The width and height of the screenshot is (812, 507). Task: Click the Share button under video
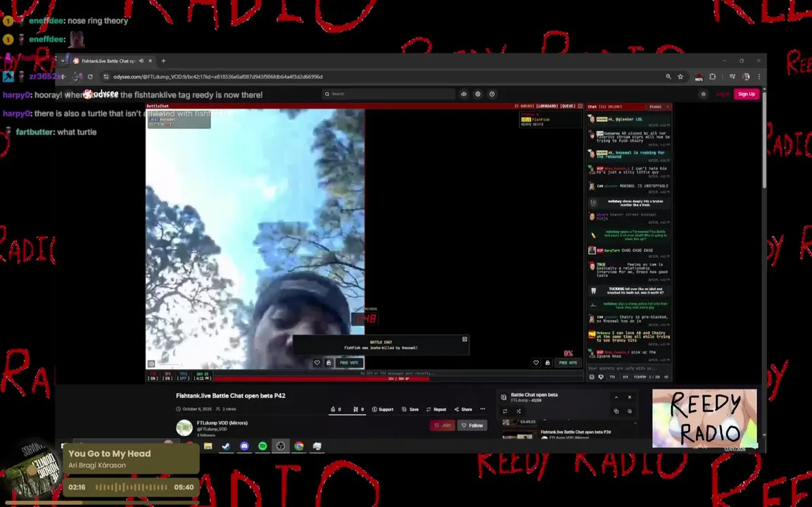coord(464,409)
